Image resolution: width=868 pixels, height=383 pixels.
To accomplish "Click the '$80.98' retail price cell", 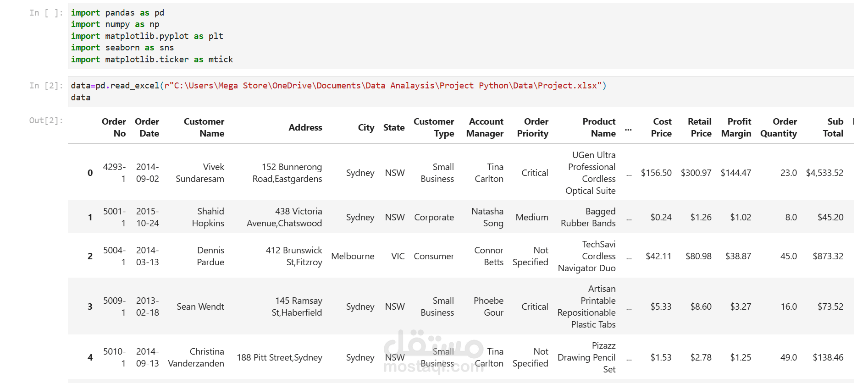I will (x=698, y=256).
